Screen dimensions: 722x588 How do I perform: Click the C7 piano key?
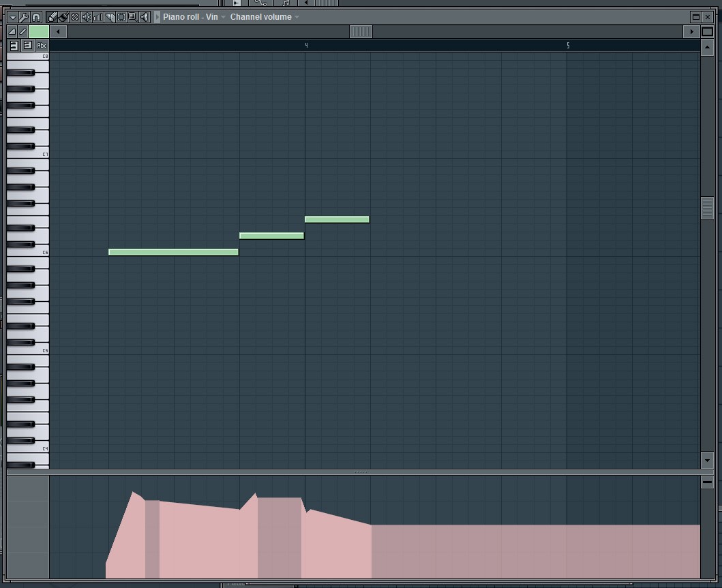pyautogui.click(x=28, y=154)
